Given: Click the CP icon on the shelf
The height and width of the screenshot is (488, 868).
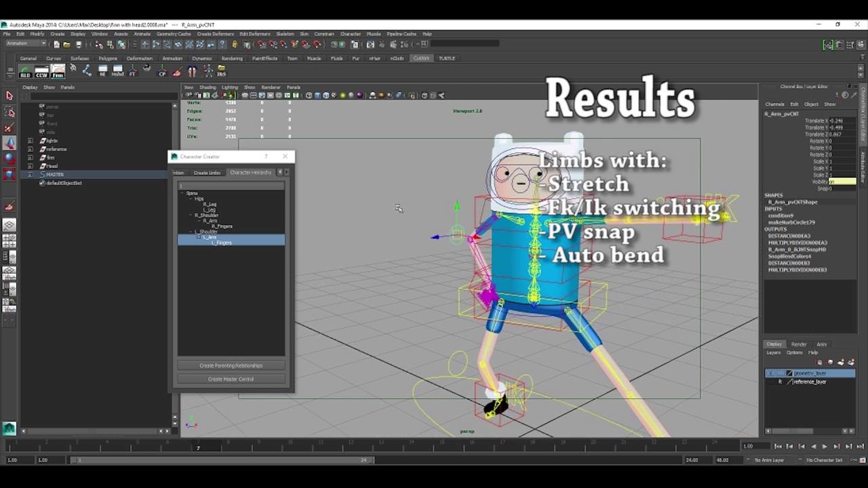Looking at the screenshot, I should [162, 72].
